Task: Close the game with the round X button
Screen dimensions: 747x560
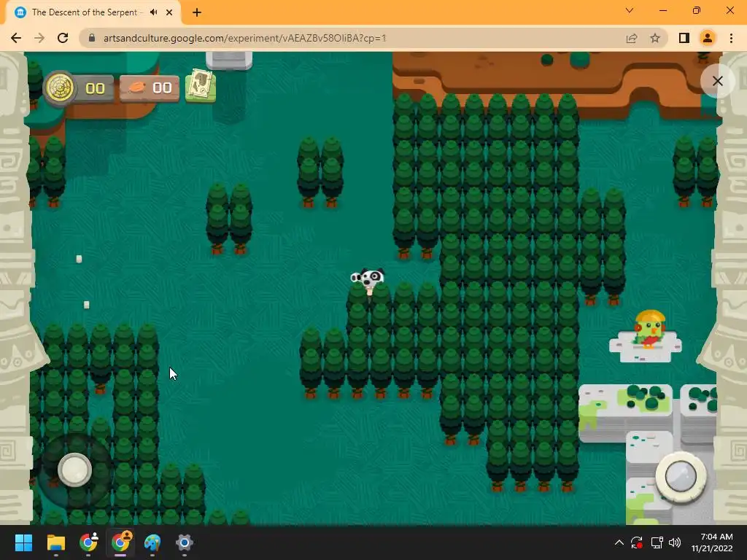Action: tap(717, 81)
